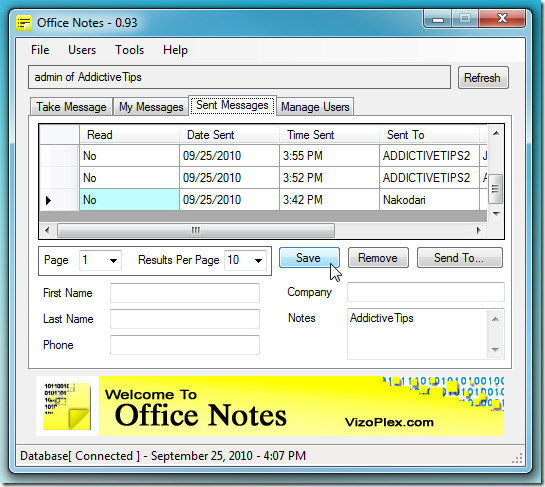Click the Notes box scroll down arrow

click(x=496, y=350)
